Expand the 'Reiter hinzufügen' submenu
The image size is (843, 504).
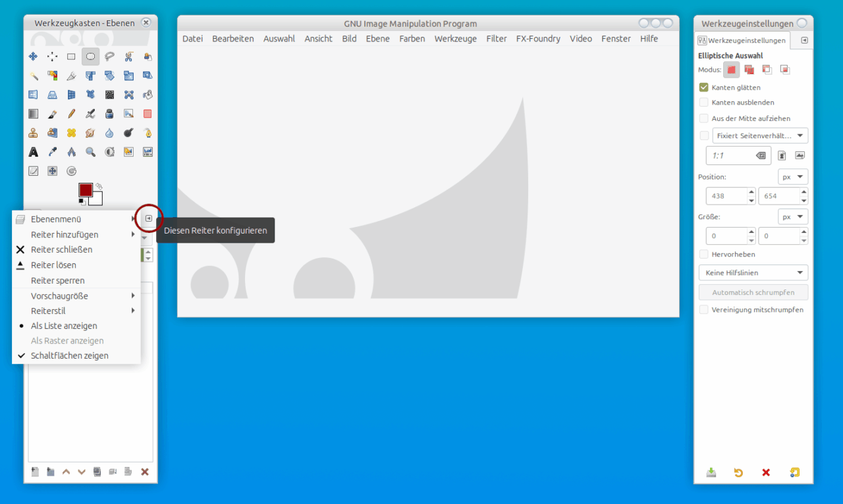76,234
